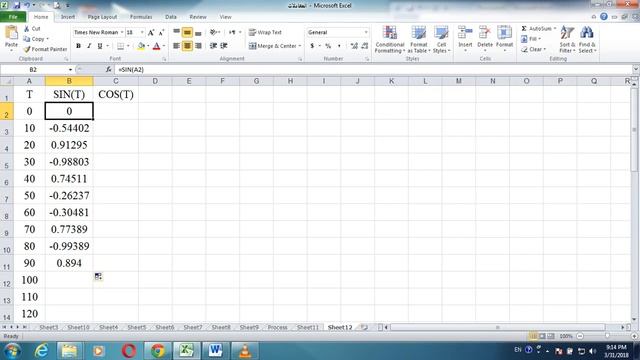Screen dimensions: 640x360
Task: Click Delete cells icon
Action: point(485,33)
